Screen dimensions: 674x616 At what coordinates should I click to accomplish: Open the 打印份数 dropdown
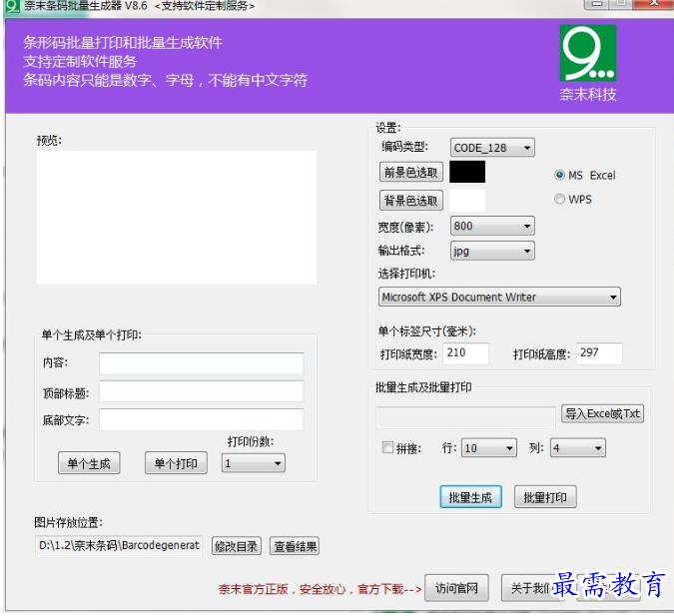tap(254, 463)
